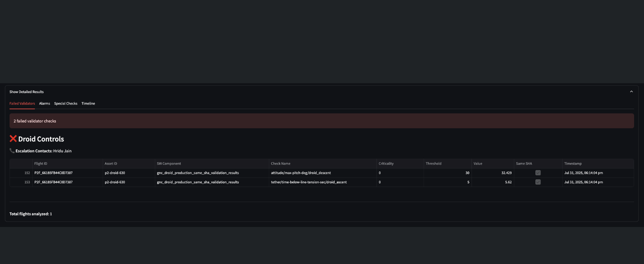Click the value 5.62 cell
The width and height of the screenshot is (644, 264).
click(x=493, y=182)
